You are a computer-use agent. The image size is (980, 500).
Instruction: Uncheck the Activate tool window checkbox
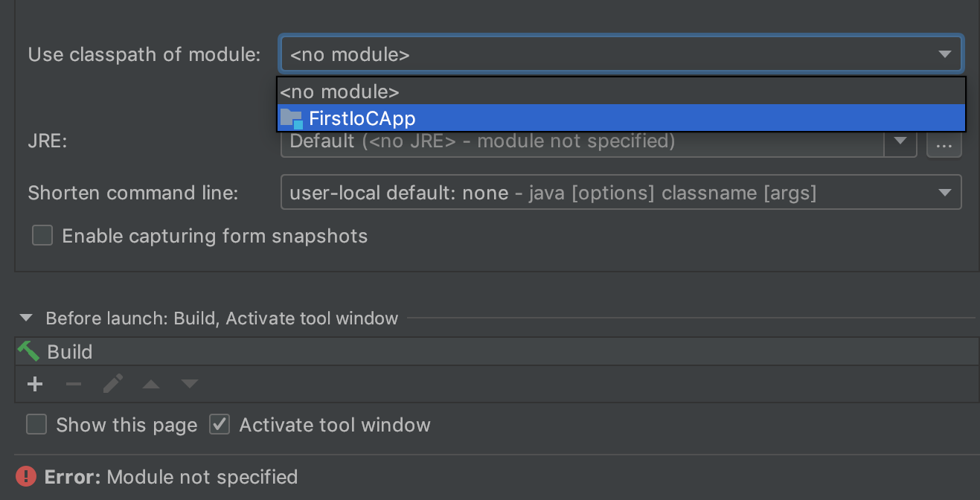220,425
